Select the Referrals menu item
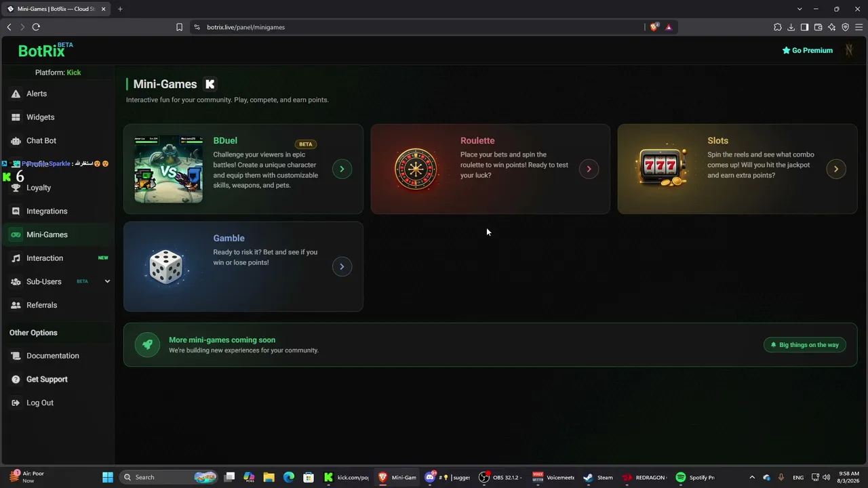Viewport: 868px width, 488px height. coord(58,305)
